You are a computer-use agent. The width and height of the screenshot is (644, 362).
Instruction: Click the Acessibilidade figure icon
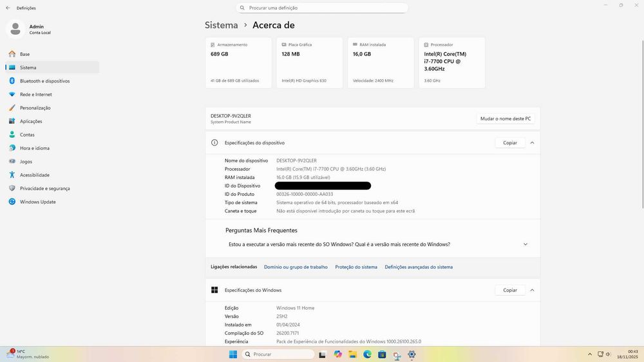pyautogui.click(x=12, y=175)
